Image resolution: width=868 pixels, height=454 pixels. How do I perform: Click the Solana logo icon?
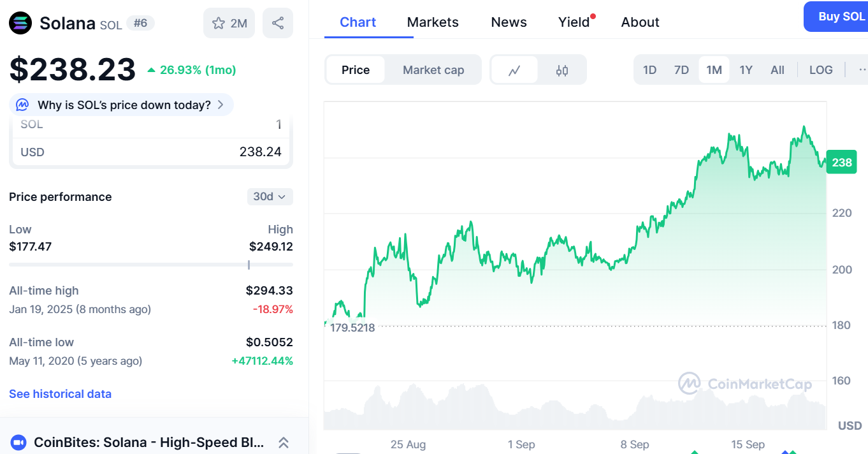[x=20, y=23]
